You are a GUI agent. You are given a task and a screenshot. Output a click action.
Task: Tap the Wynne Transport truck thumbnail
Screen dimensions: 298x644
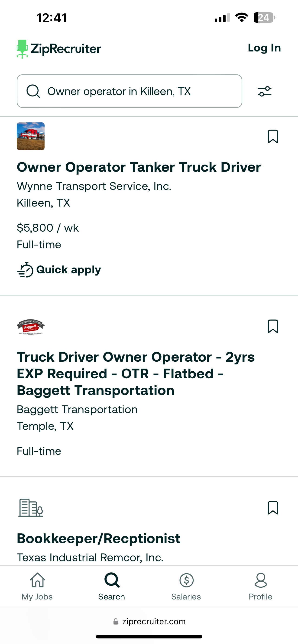pos(31,136)
